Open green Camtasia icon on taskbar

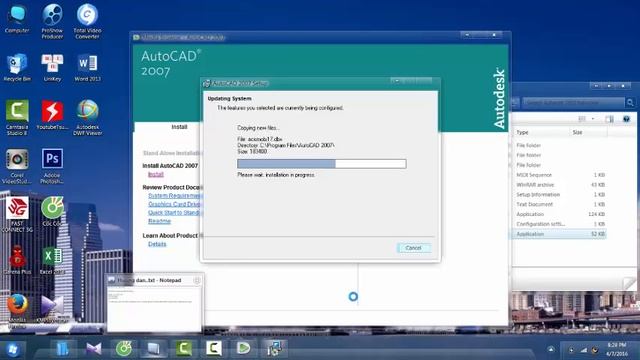coord(184,349)
